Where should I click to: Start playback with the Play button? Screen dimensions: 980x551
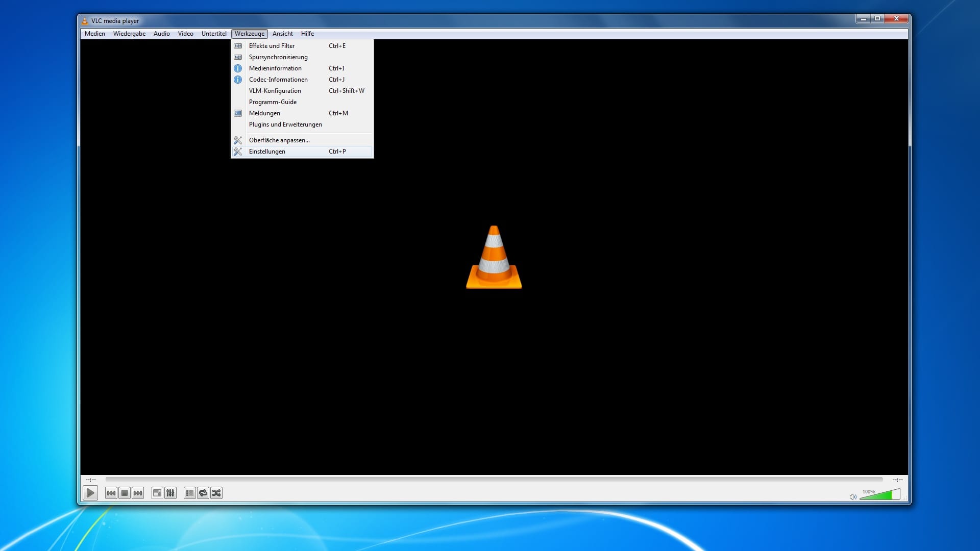[x=90, y=493]
